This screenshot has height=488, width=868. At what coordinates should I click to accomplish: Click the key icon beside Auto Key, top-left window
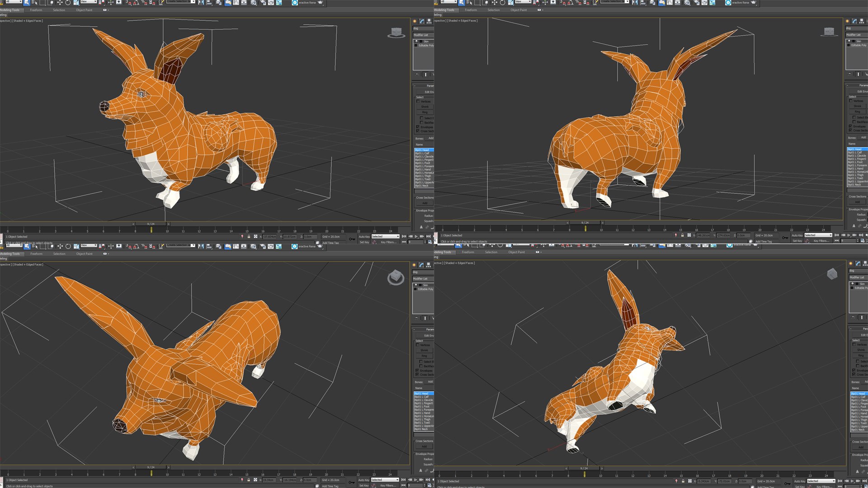(352, 239)
